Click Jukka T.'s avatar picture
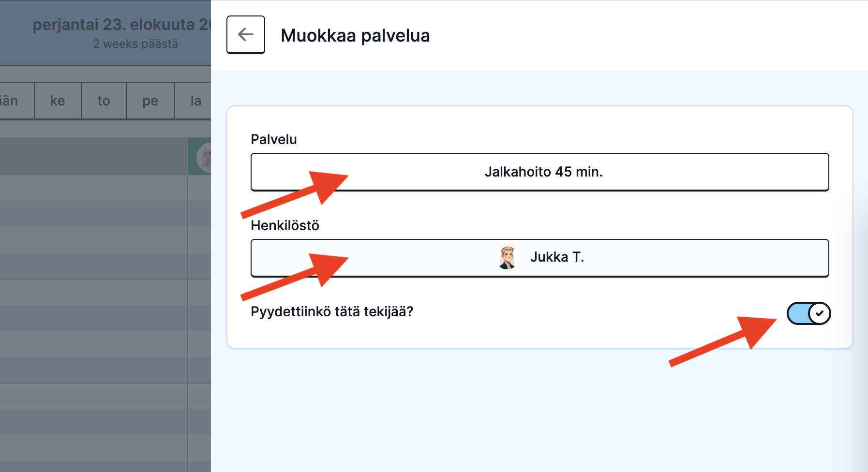868x472 pixels. click(x=507, y=257)
